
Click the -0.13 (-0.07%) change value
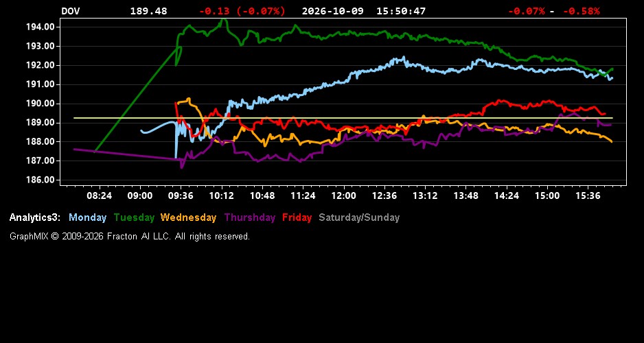(242, 11)
